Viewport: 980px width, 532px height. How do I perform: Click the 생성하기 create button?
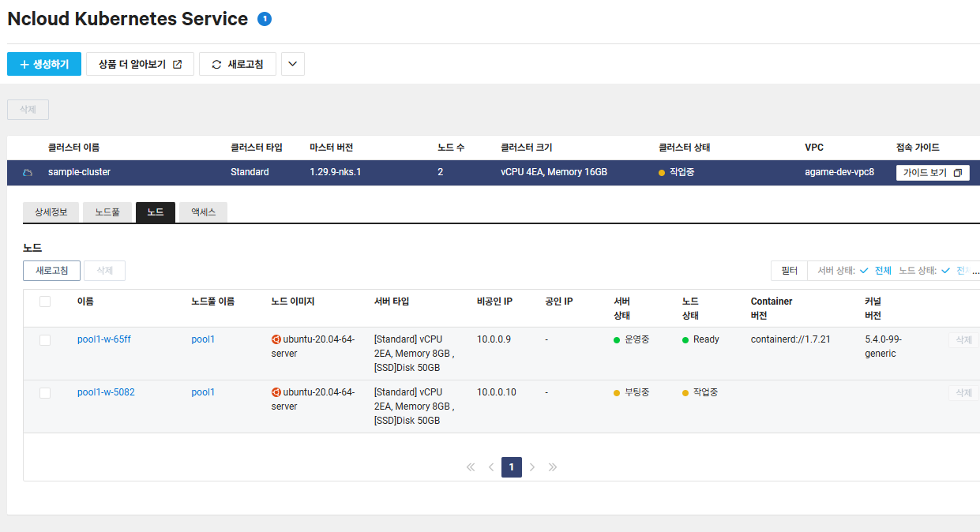44,65
